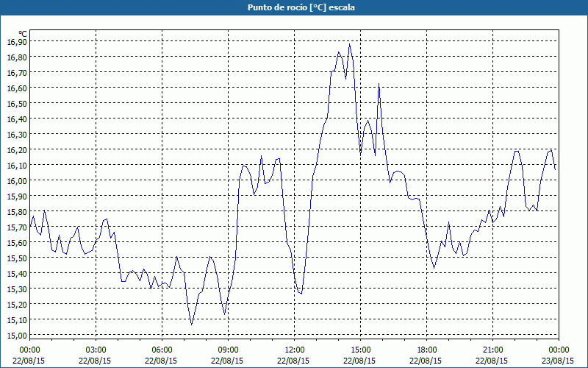Image resolution: width=588 pixels, height=368 pixels.
Task: Select the 16,90 y-axis label
Action: (x=17, y=41)
